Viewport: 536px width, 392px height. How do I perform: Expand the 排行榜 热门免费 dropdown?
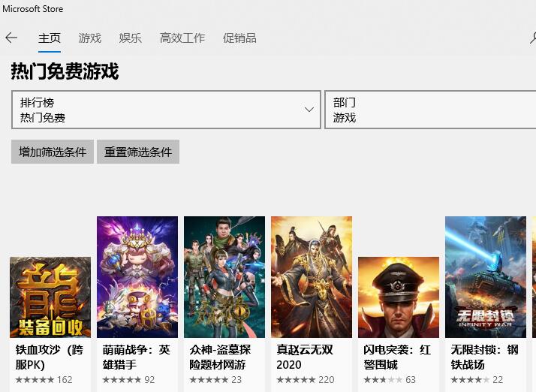tap(166, 110)
